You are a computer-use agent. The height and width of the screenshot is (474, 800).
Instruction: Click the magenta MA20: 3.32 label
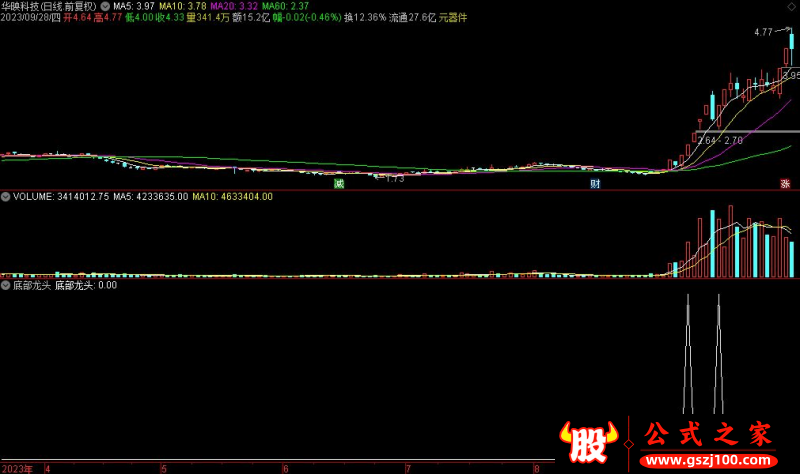(x=234, y=6)
